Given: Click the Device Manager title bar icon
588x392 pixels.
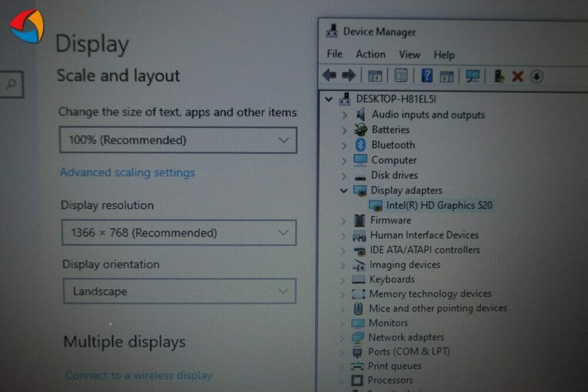Looking at the screenshot, I should click(x=332, y=31).
